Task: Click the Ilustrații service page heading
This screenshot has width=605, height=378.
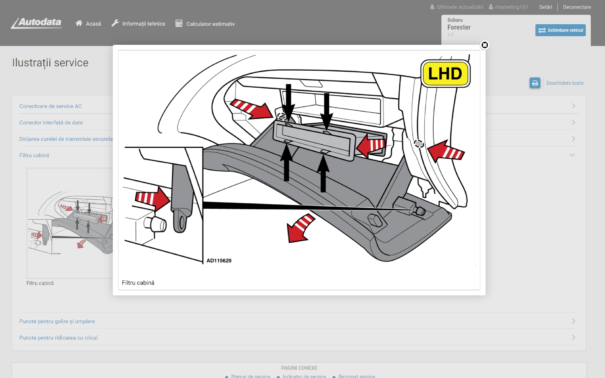Action: tap(50, 63)
